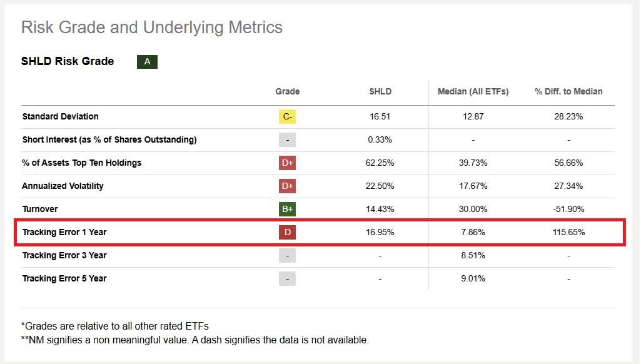Click the Median (All ETFs) column header
Image resolution: width=641 pixels, height=364 pixels.
473,91
